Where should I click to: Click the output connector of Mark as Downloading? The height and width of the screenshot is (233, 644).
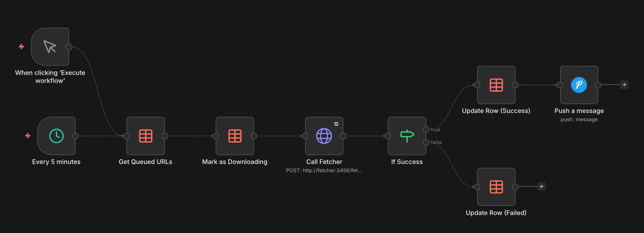point(254,136)
